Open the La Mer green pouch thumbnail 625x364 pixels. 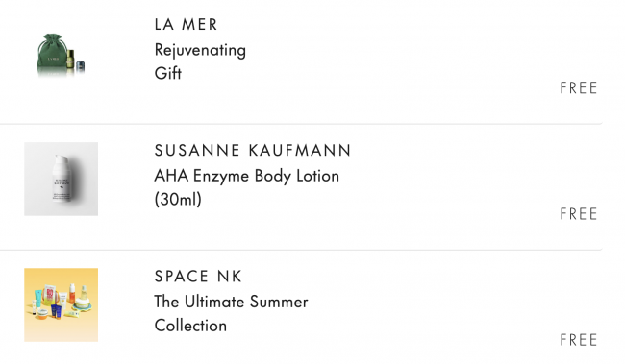click(x=61, y=54)
